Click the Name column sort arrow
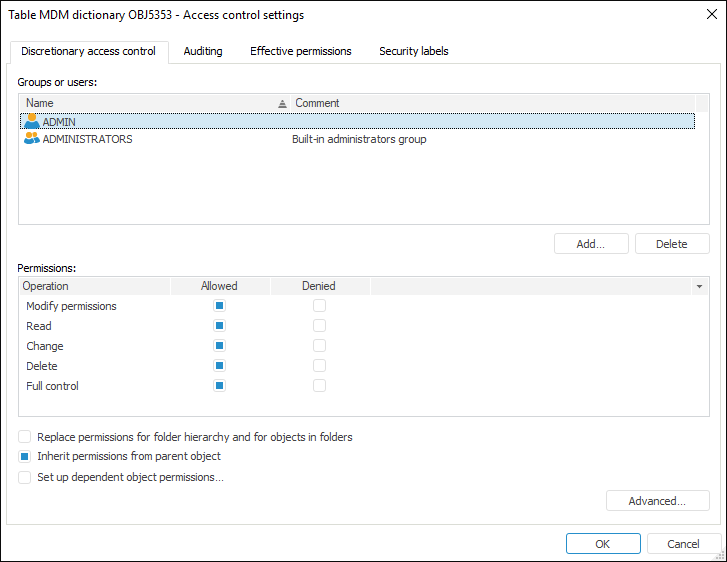The height and width of the screenshot is (562, 727). tap(281, 103)
